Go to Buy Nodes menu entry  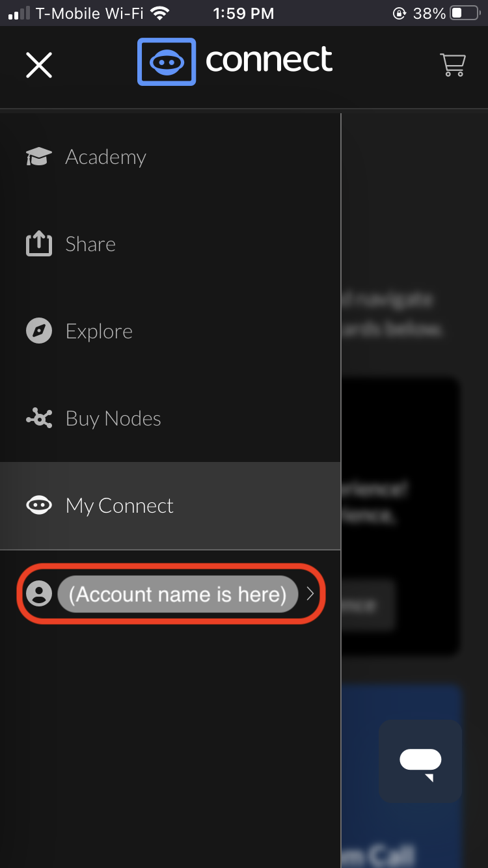pos(170,418)
